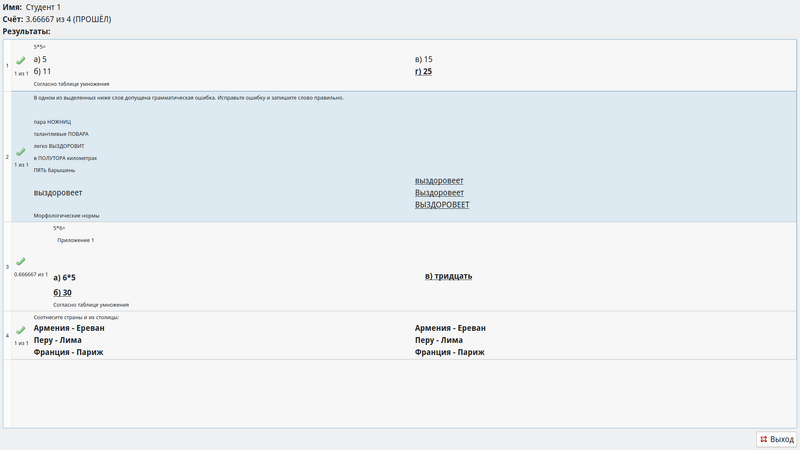Click Армения - Ереван in the left column
Screen dimensions: 800x450
click(x=68, y=328)
